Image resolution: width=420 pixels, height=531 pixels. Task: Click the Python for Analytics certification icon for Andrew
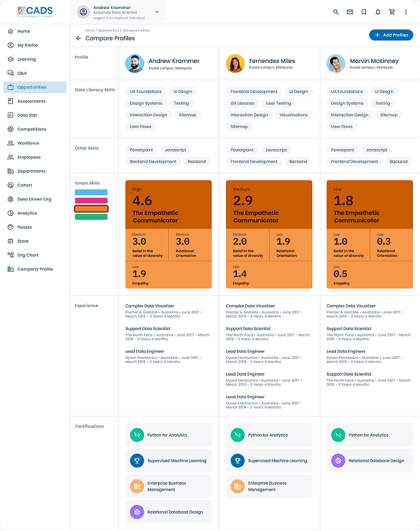pyautogui.click(x=137, y=435)
